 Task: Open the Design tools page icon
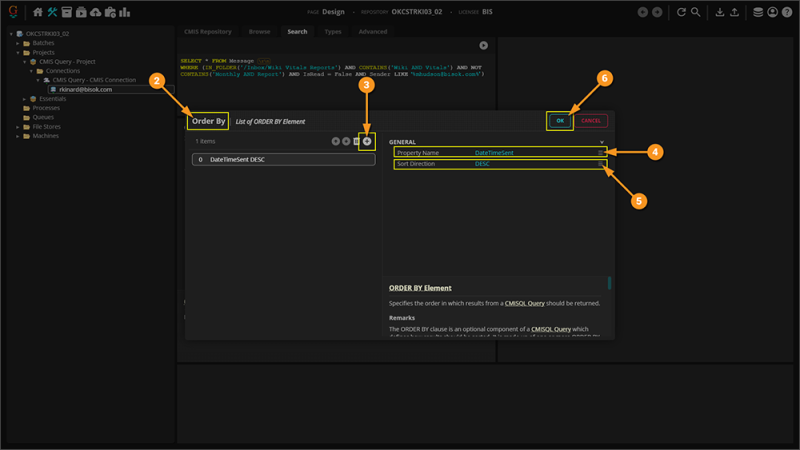52,12
